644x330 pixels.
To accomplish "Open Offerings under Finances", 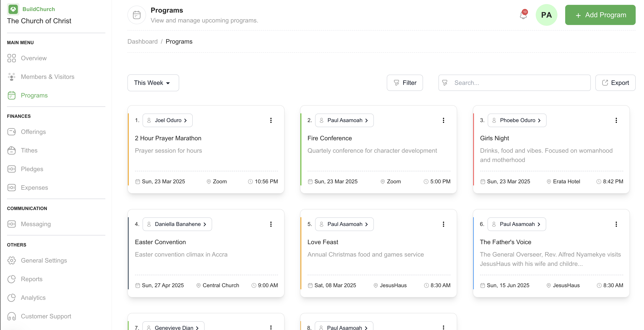I will coord(33,132).
